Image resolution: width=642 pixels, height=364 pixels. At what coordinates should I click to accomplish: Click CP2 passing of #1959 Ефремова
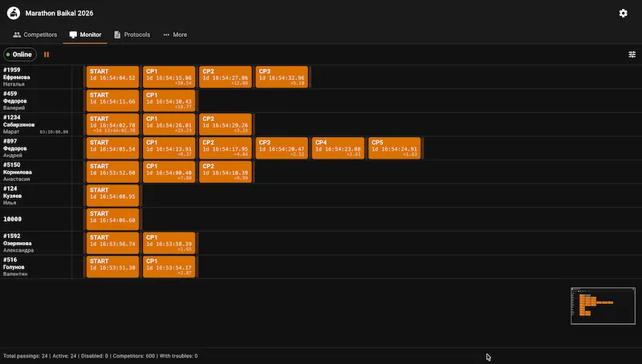pyautogui.click(x=226, y=77)
